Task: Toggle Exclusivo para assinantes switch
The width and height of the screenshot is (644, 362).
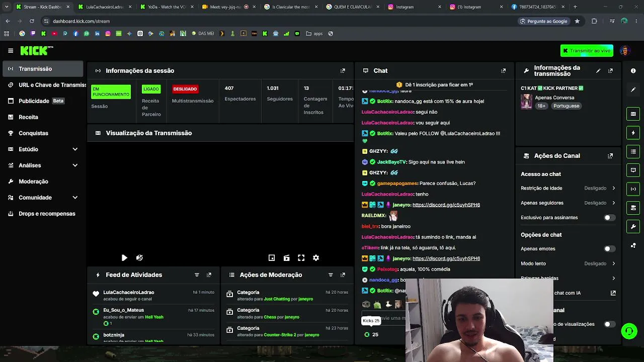Action: coord(609,218)
